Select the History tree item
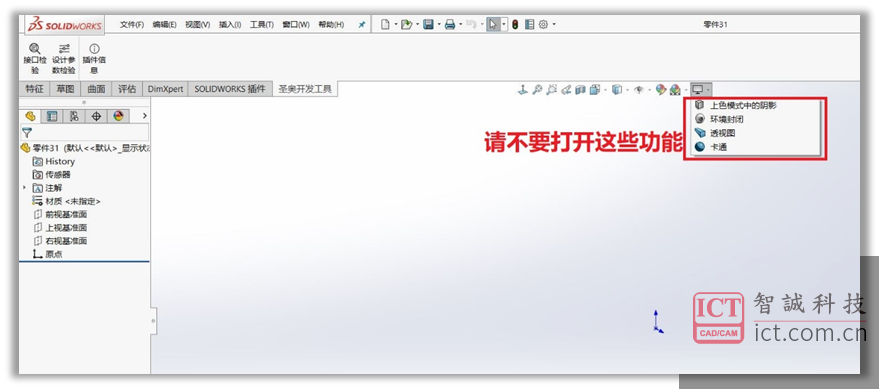 pyautogui.click(x=54, y=161)
